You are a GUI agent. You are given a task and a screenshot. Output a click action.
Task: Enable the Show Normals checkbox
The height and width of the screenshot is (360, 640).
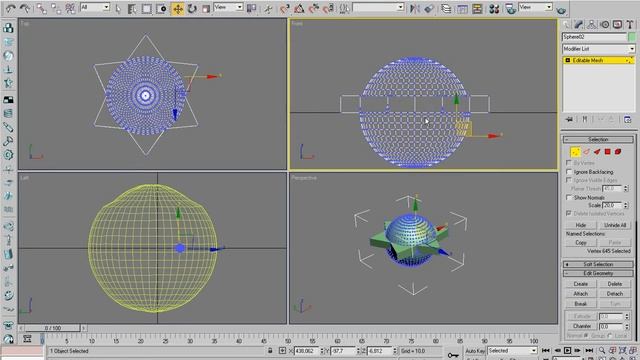(x=569, y=198)
